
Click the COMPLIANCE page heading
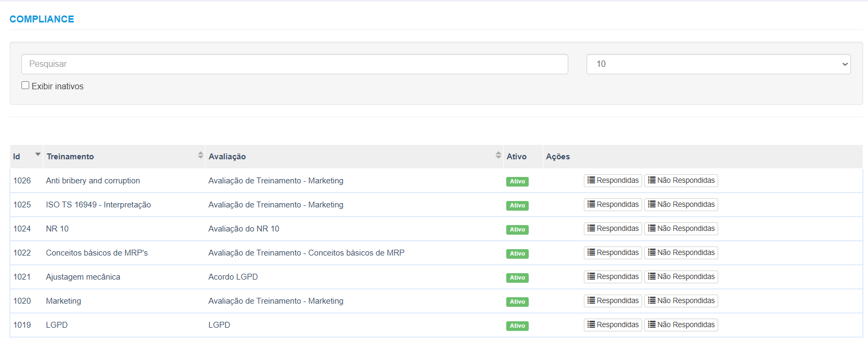(42, 19)
